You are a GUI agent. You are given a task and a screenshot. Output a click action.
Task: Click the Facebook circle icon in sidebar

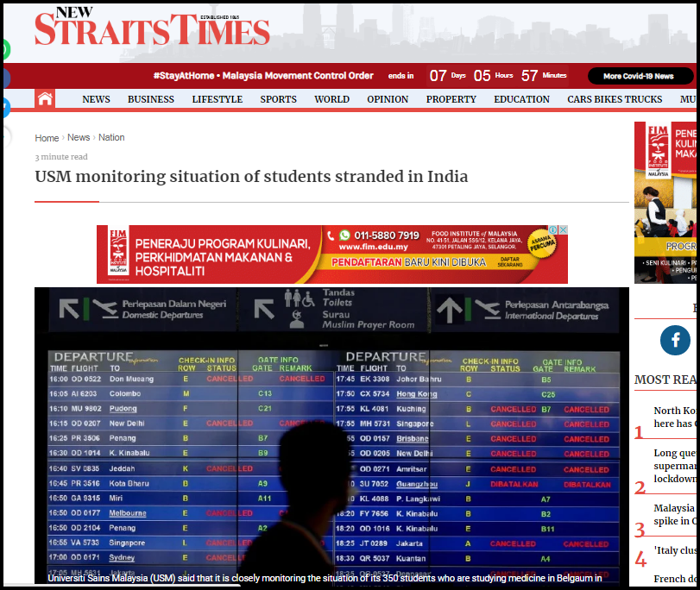pos(675,341)
